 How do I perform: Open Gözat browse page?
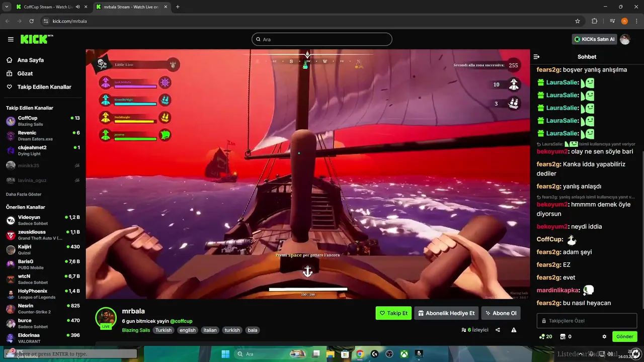pos(25,73)
